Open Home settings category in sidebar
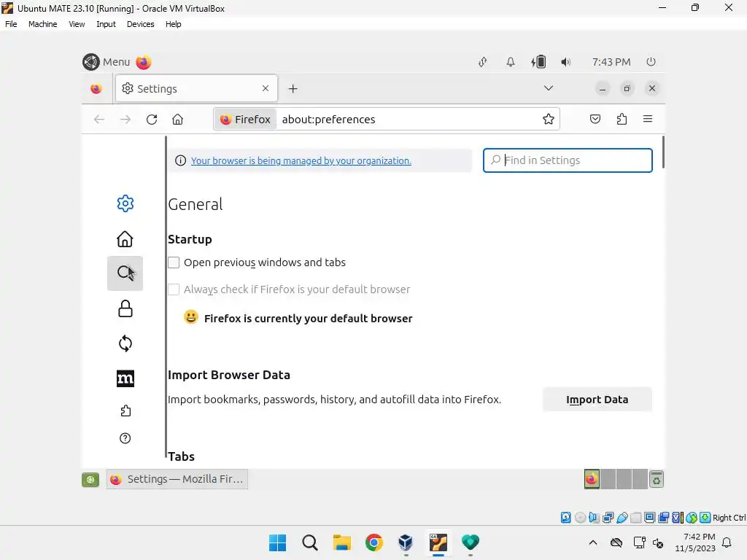Screen dimensions: 747x560 click(x=125, y=238)
